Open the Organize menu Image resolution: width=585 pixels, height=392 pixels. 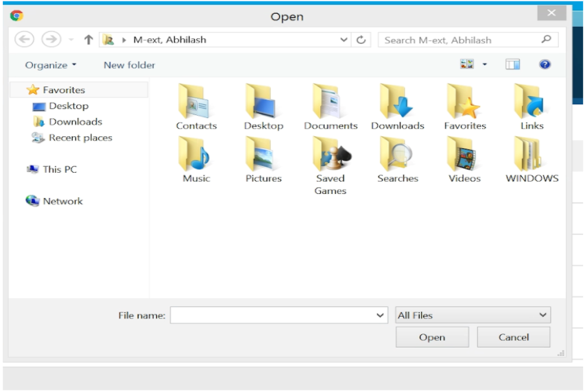click(51, 65)
